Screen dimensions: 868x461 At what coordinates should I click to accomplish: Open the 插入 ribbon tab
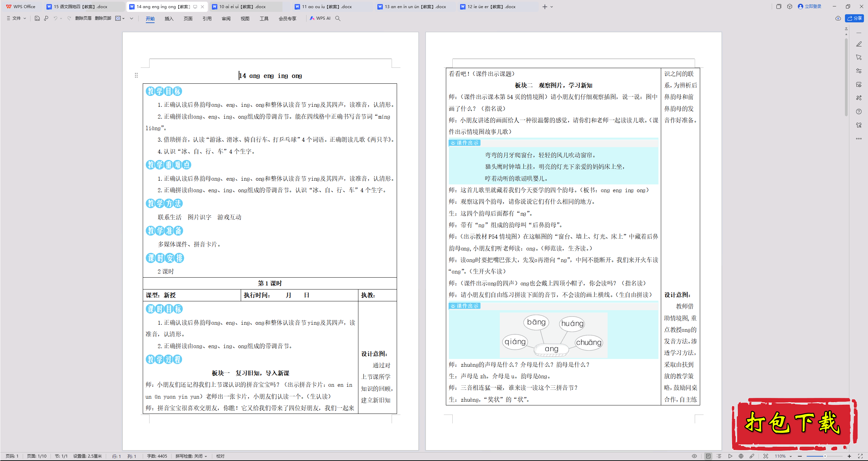[169, 19]
